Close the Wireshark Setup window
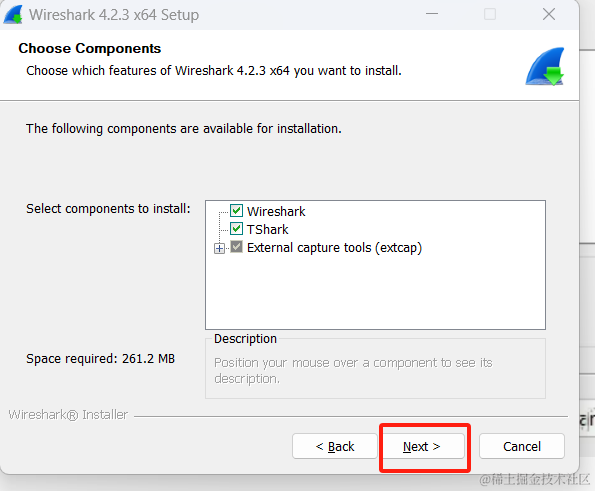The width and height of the screenshot is (595, 491). [549, 14]
